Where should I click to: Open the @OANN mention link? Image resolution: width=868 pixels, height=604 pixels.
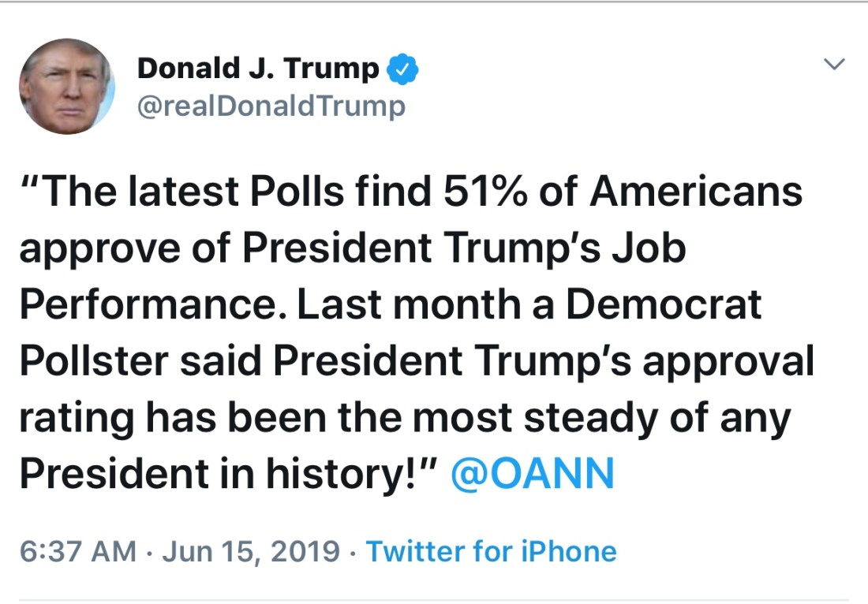tap(531, 473)
